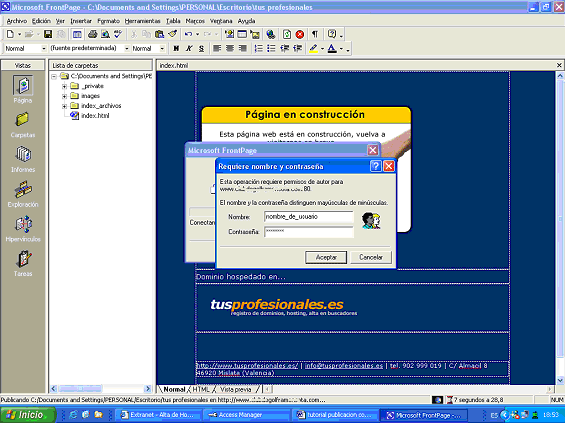This screenshot has width=566, height=425.
Task: Click the Nombre input field
Action: coord(309,217)
